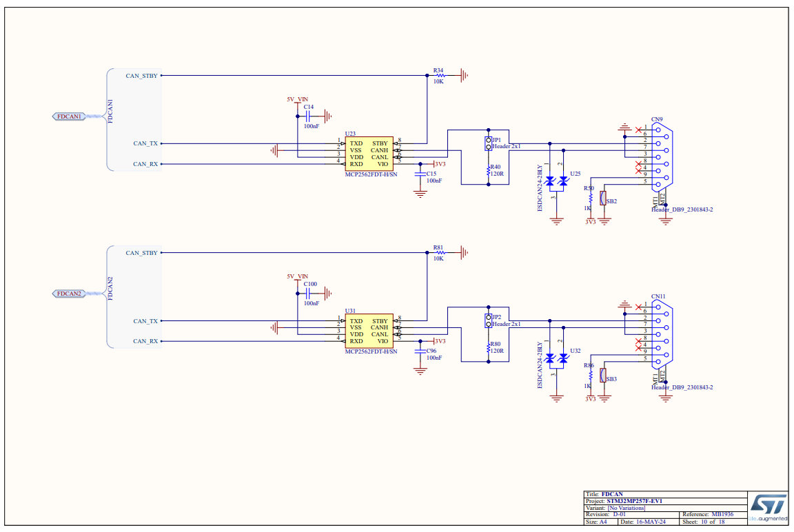Image resolution: width=794 pixels, height=532 pixels.
Task: Click the 10K value under R81
Action: [x=438, y=258]
